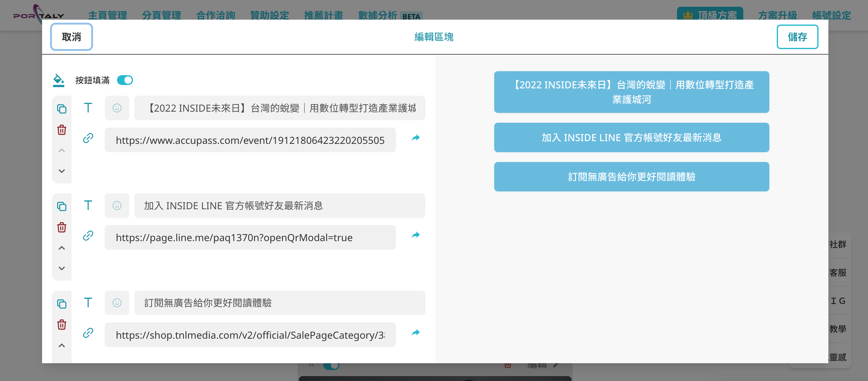This screenshot has height=381, width=868.
Task: Edit the page.line.me URL field
Action: 250,237
